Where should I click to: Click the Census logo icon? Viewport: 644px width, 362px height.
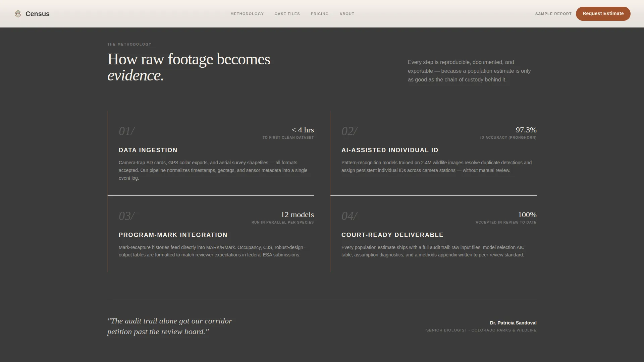pos(18,14)
